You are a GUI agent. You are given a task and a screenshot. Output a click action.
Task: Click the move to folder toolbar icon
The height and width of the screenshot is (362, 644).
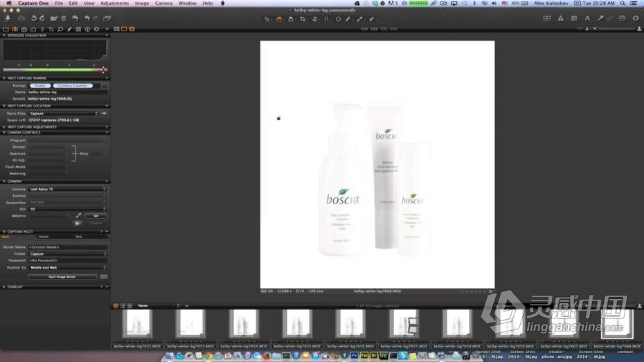pyautogui.click(x=54, y=19)
